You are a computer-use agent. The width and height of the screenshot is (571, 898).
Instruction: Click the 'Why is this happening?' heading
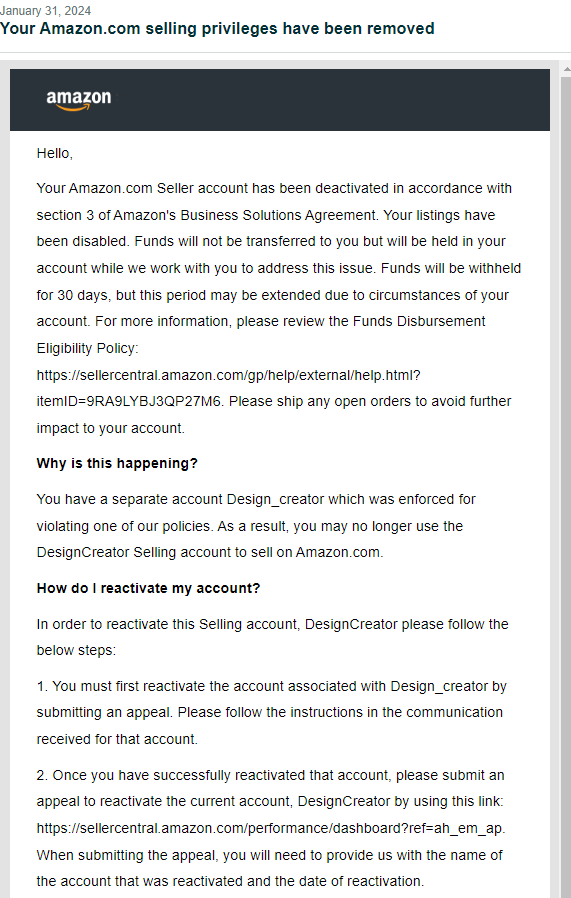point(117,463)
